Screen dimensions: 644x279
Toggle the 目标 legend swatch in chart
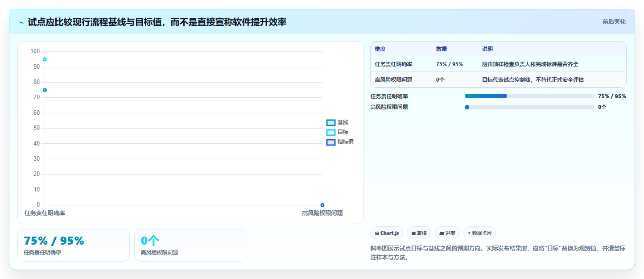pyautogui.click(x=330, y=132)
